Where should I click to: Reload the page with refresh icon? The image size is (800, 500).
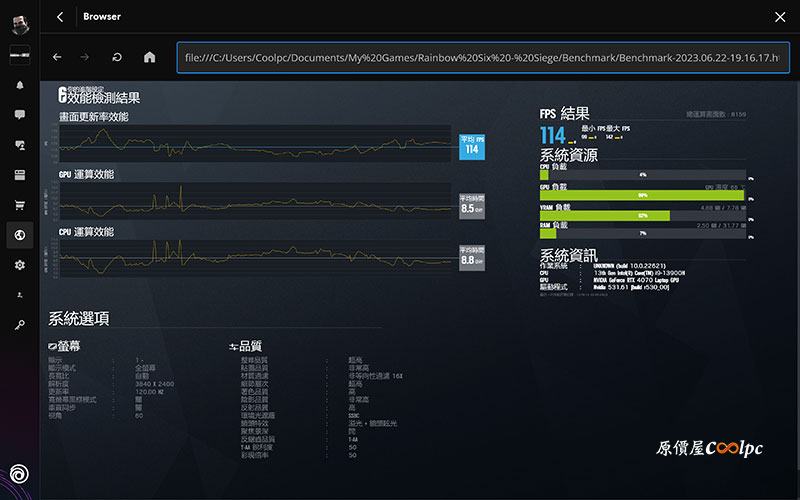point(118,57)
